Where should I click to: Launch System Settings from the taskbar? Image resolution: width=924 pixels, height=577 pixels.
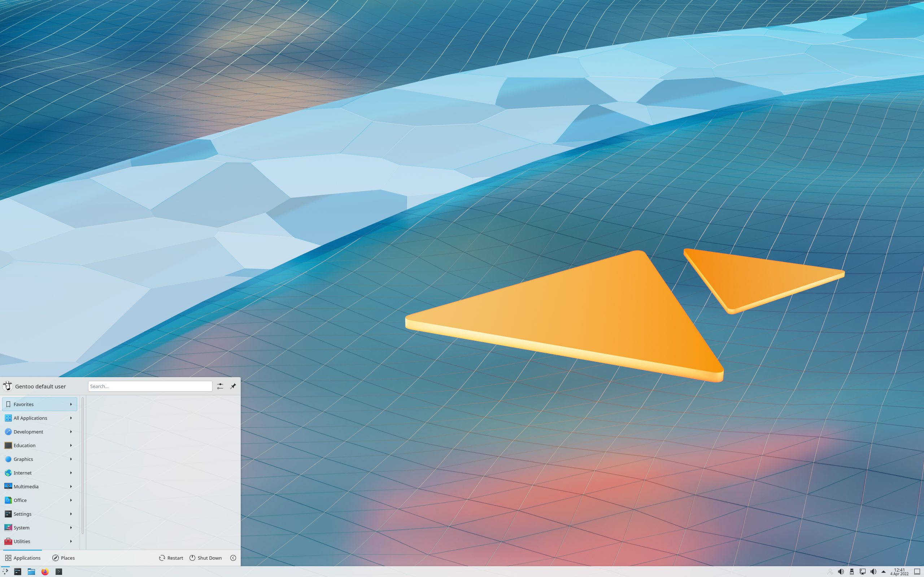pos(18,572)
